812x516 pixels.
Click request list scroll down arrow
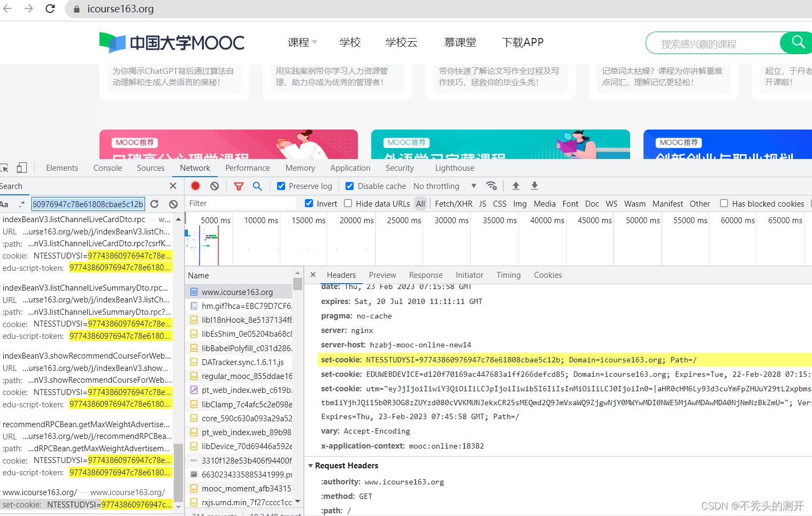click(x=297, y=502)
